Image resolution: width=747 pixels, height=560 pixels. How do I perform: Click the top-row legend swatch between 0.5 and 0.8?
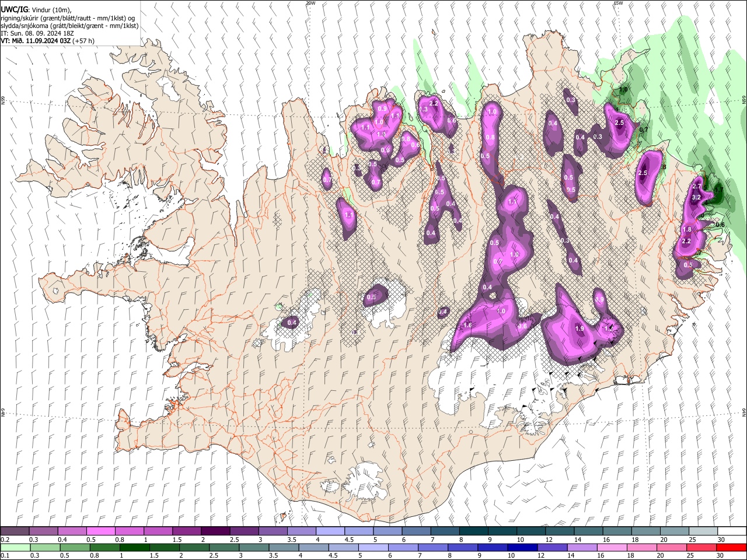100,531
